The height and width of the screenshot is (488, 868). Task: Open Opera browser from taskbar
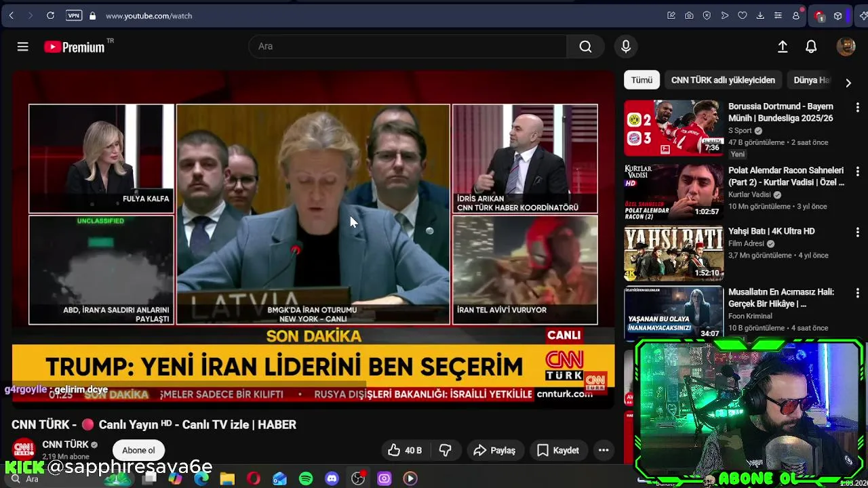pos(254,479)
